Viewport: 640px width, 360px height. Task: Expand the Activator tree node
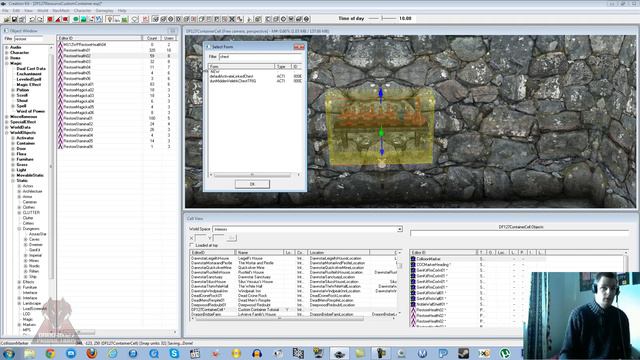pyautogui.click(x=13, y=138)
